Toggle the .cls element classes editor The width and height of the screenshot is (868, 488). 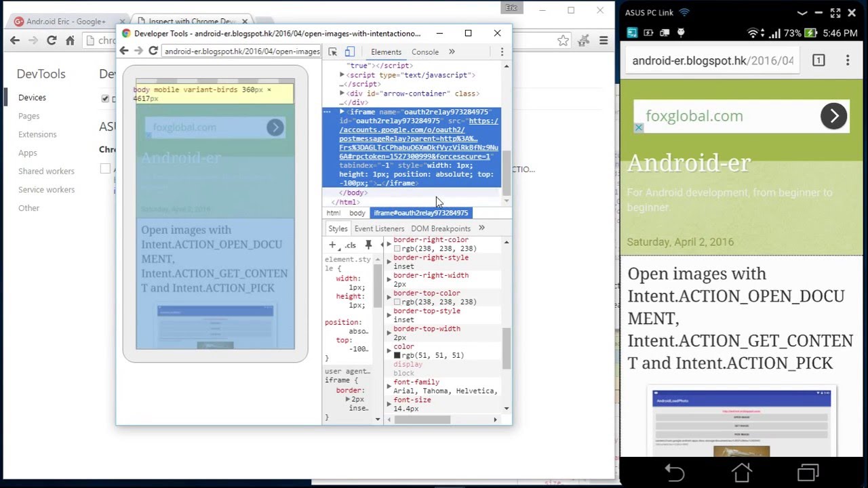pos(350,245)
